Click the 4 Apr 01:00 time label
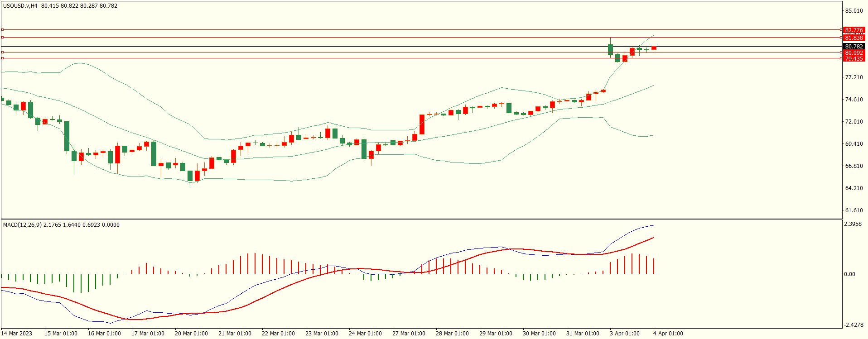The width and height of the screenshot is (868, 339). coord(668,334)
